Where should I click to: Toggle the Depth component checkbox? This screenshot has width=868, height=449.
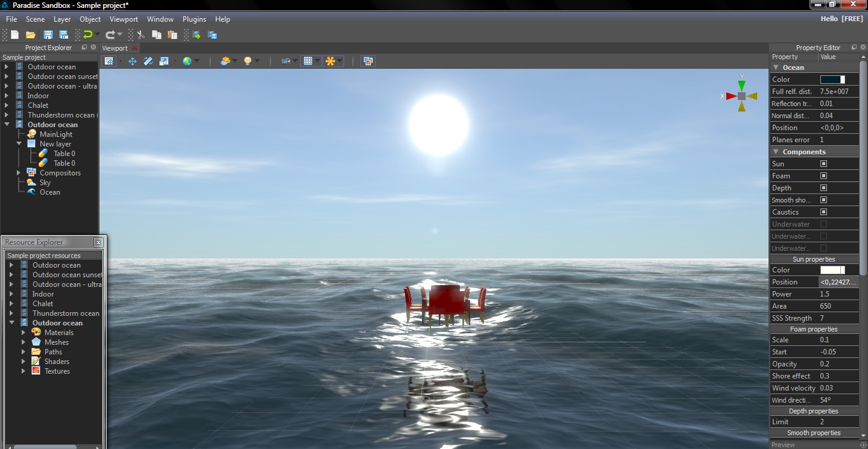pyautogui.click(x=823, y=188)
